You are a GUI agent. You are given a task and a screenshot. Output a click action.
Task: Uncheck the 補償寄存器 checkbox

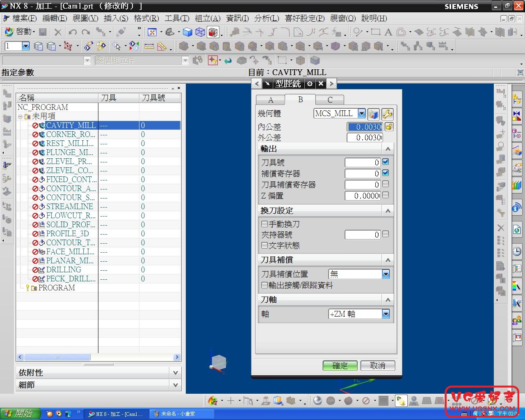click(x=386, y=173)
